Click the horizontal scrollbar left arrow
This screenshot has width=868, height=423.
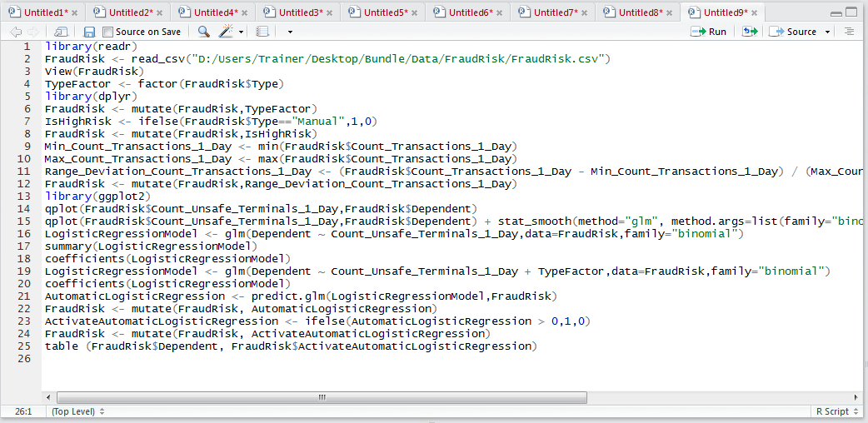click(x=49, y=397)
